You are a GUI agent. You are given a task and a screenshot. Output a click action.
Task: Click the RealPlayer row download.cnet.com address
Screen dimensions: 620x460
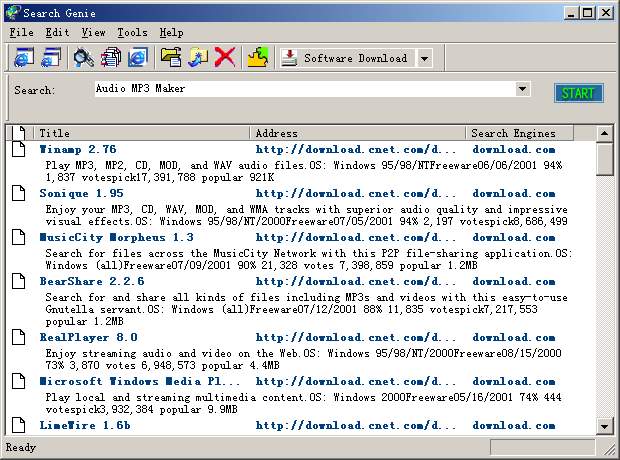point(355,337)
